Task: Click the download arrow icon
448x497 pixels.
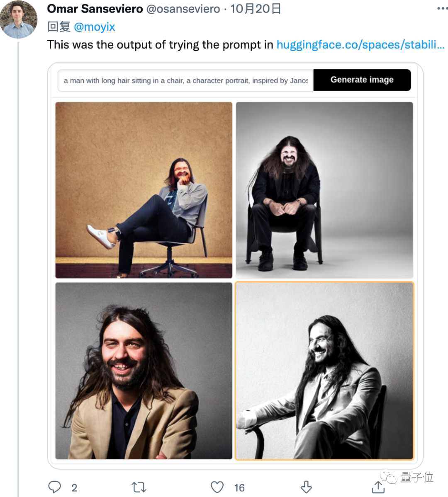Action: 306,487
